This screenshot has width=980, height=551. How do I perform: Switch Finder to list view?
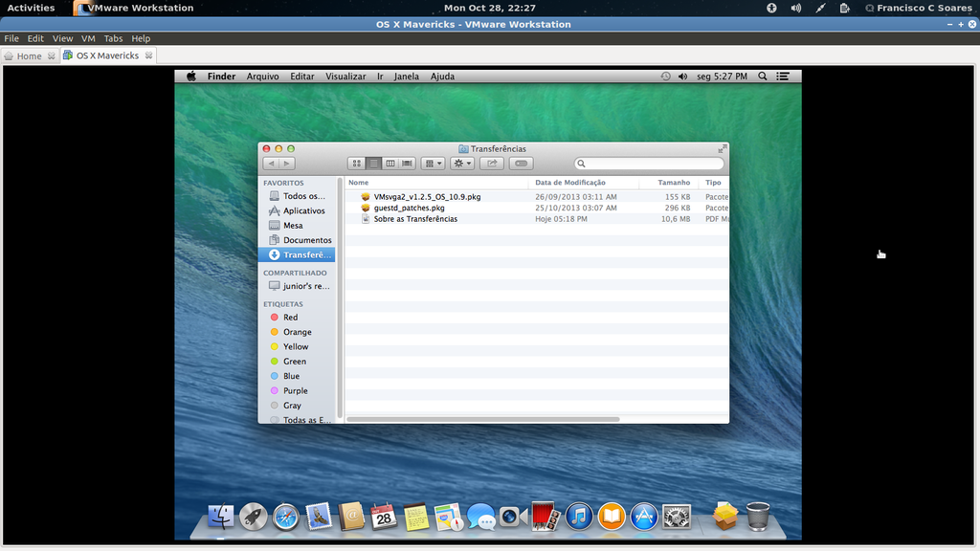[373, 164]
